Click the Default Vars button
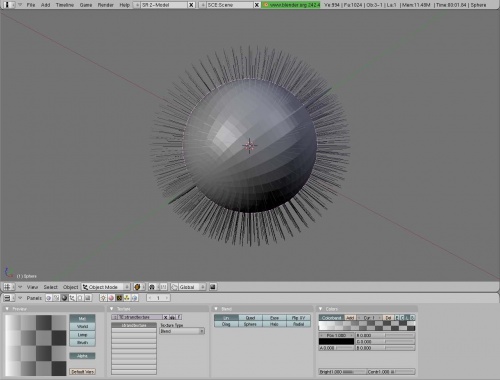 82,371
